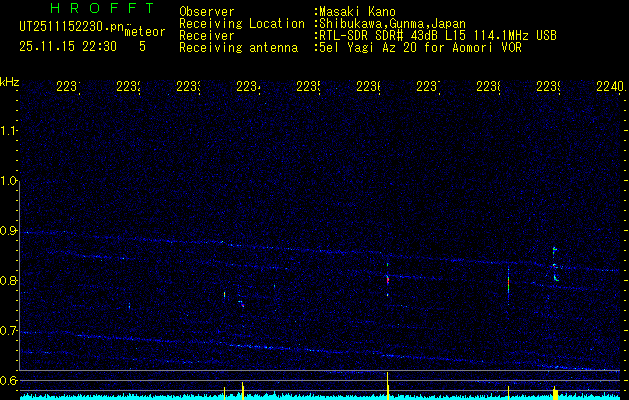Click the Observer label

tap(207, 11)
